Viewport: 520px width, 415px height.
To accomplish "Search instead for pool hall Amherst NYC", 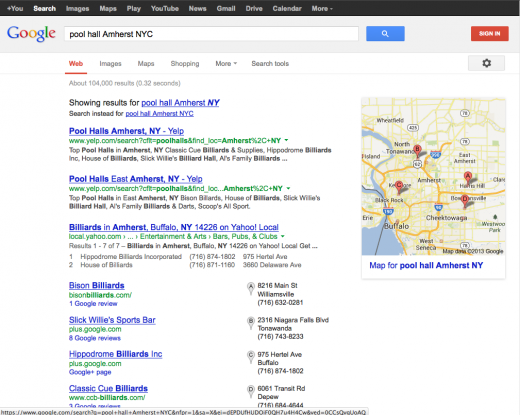I will [159, 114].
